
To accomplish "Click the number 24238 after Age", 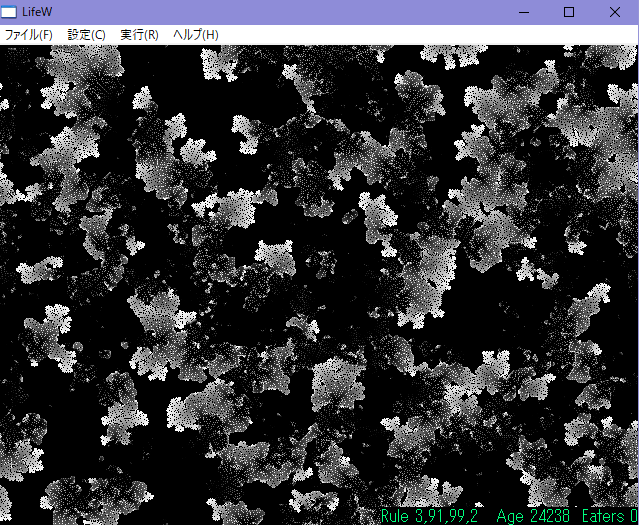I will [x=548, y=516].
